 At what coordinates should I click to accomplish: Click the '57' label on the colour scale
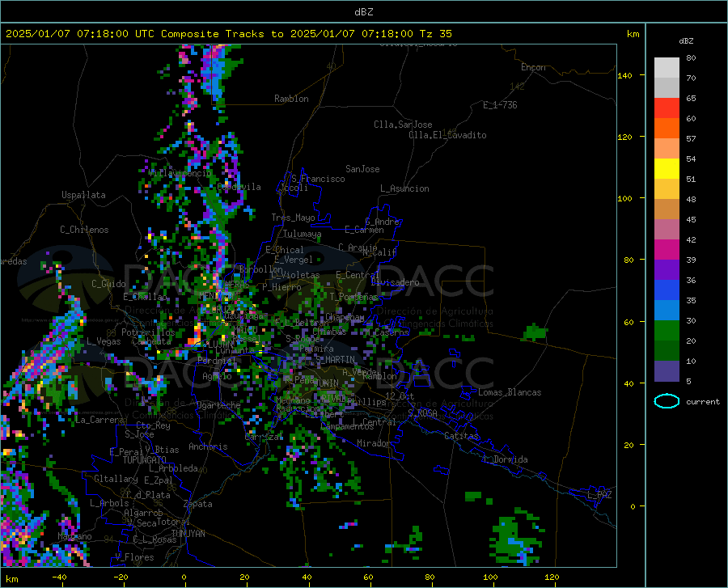tap(691, 139)
